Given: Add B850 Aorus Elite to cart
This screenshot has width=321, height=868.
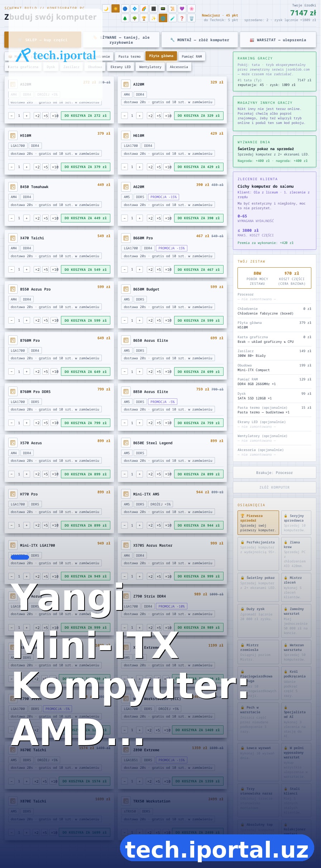Looking at the screenshot, I should [198, 423].
